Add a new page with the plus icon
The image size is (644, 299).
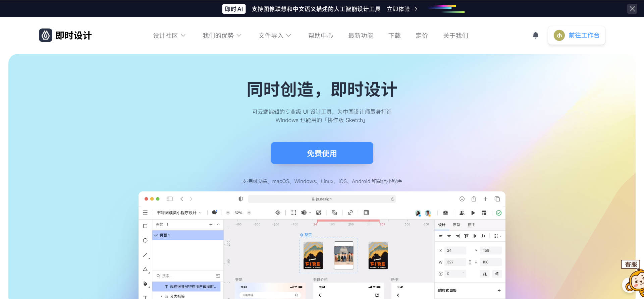(211, 224)
